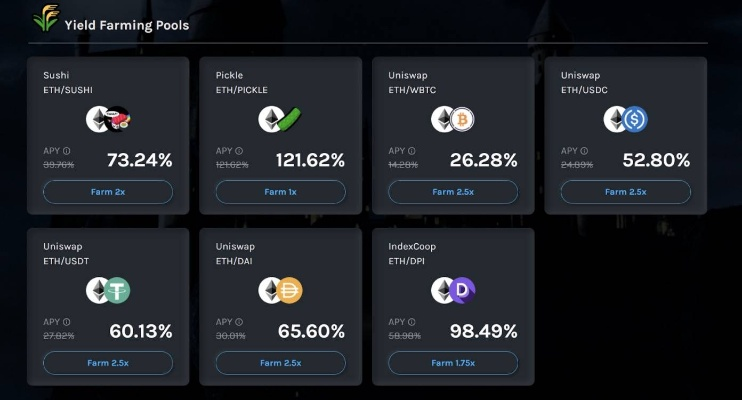
Task: Click the yellow DAI token icon
Action: tap(290, 291)
